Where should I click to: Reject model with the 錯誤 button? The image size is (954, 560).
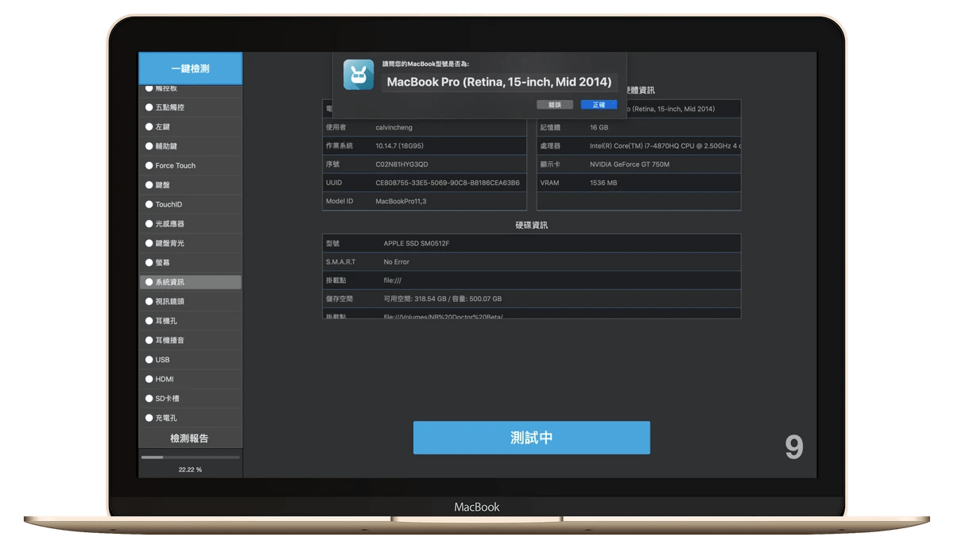(555, 105)
